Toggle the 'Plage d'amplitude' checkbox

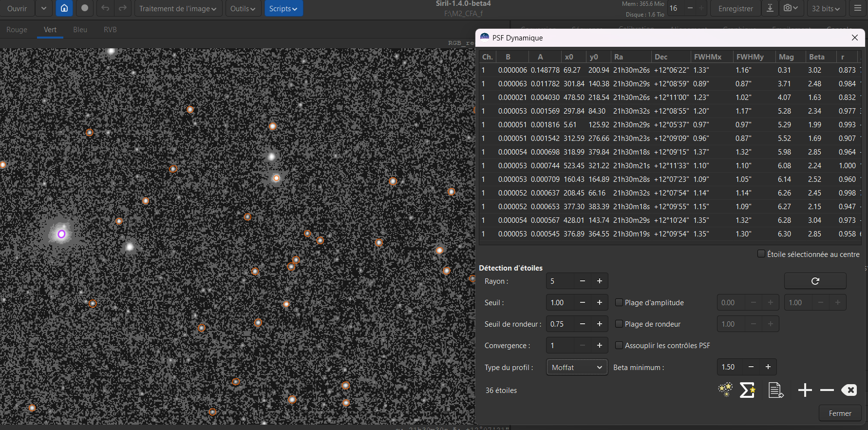pos(619,303)
